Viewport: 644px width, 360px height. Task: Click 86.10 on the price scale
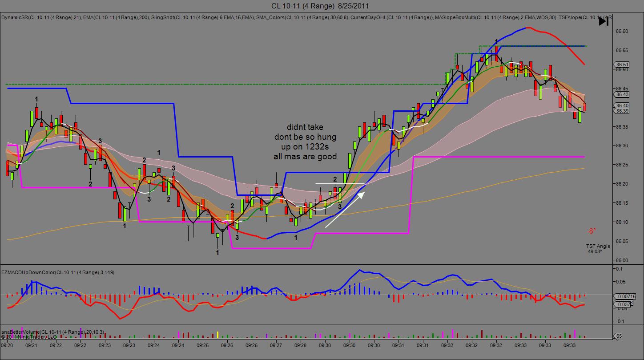click(x=622, y=222)
